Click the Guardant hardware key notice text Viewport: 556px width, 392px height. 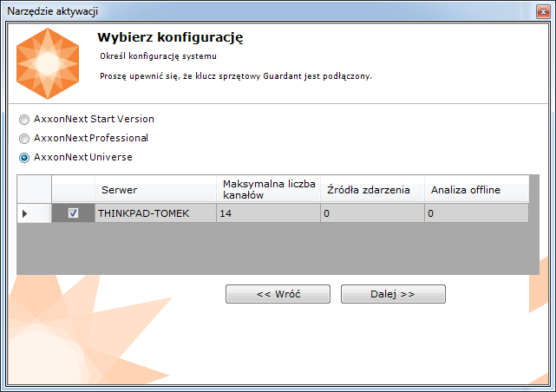(x=236, y=76)
